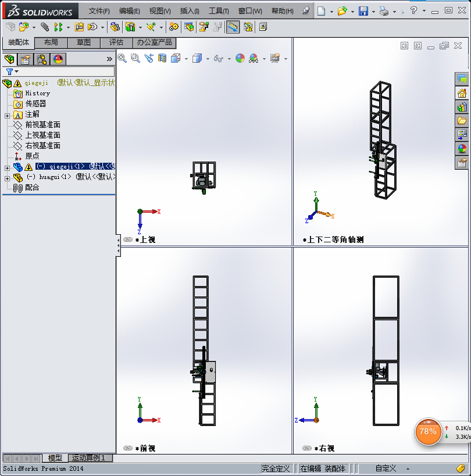
Task: Click the Display Style box icon
Action: 197,58
